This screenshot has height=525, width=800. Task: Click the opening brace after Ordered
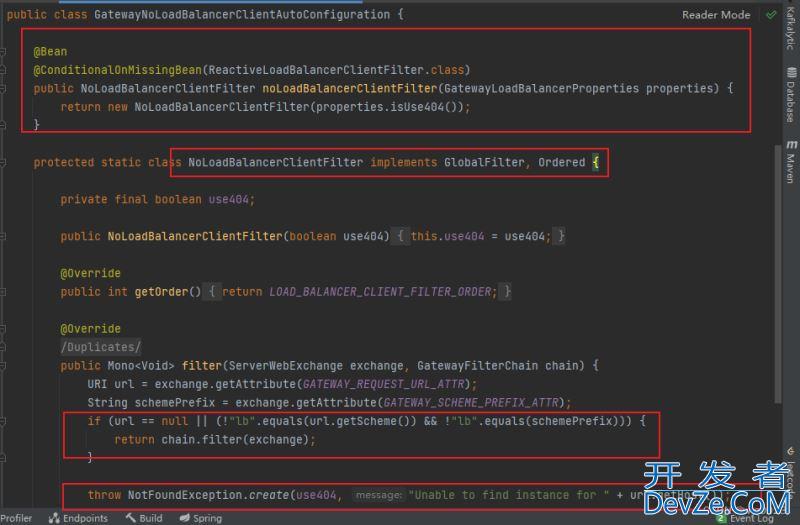595,162
